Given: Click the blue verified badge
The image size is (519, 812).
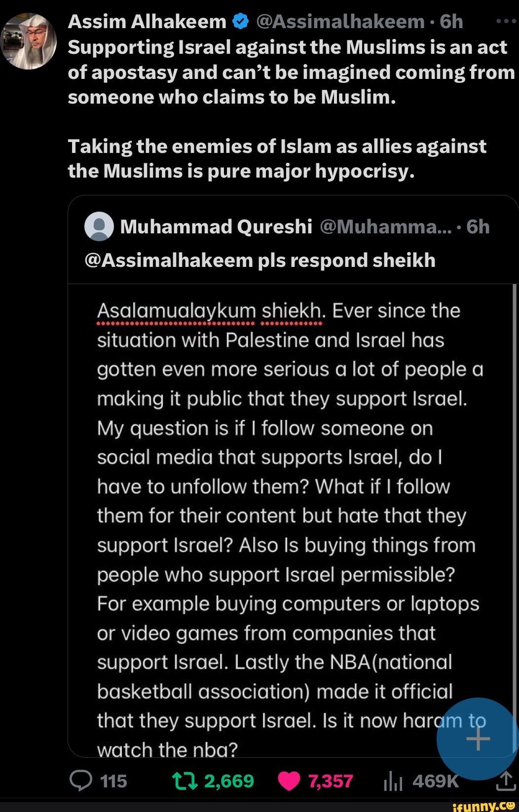Looking at the screenshot, I should coord(240,22).
